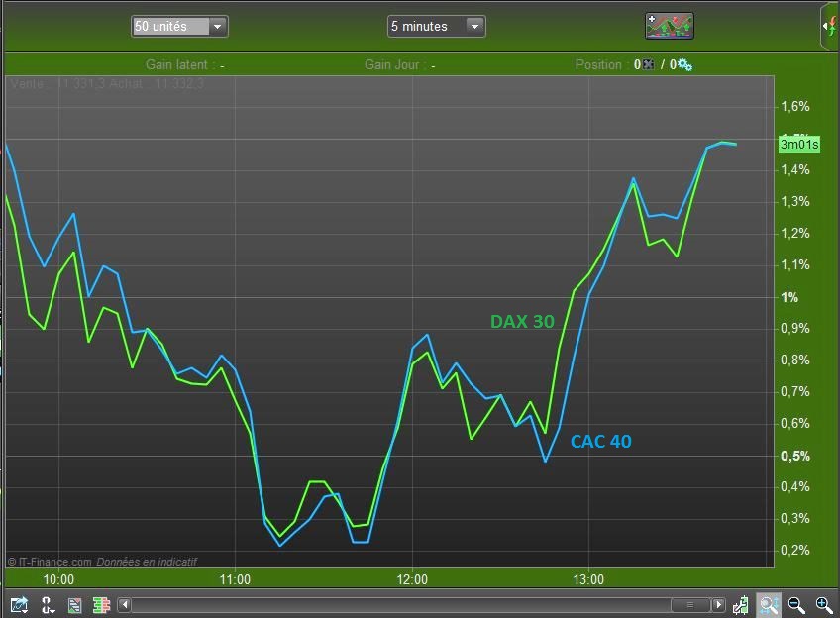840x618 pixels.
Task: Click the 11:00 label on time axis
Action: point(235,579)
